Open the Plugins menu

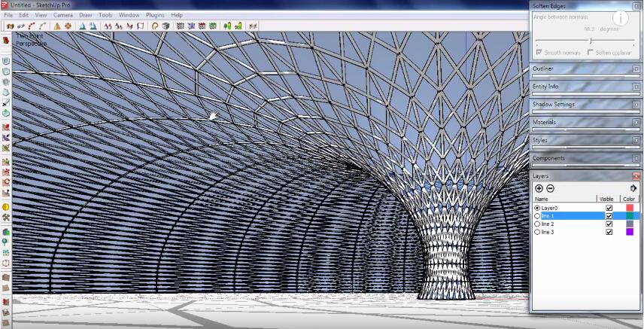tap(155, 15)
